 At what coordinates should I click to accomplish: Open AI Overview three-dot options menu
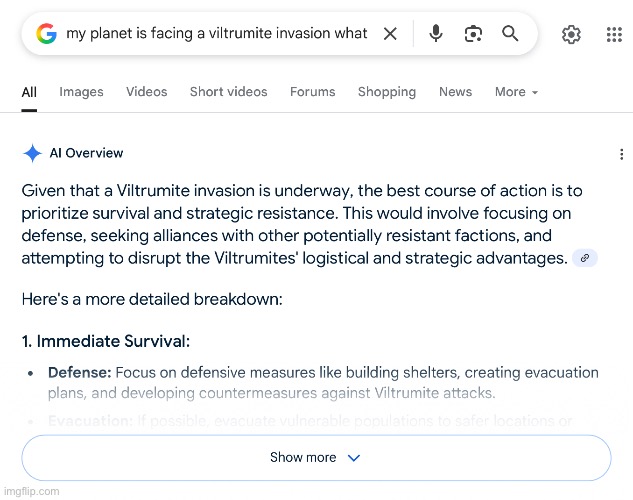point(621,154)
